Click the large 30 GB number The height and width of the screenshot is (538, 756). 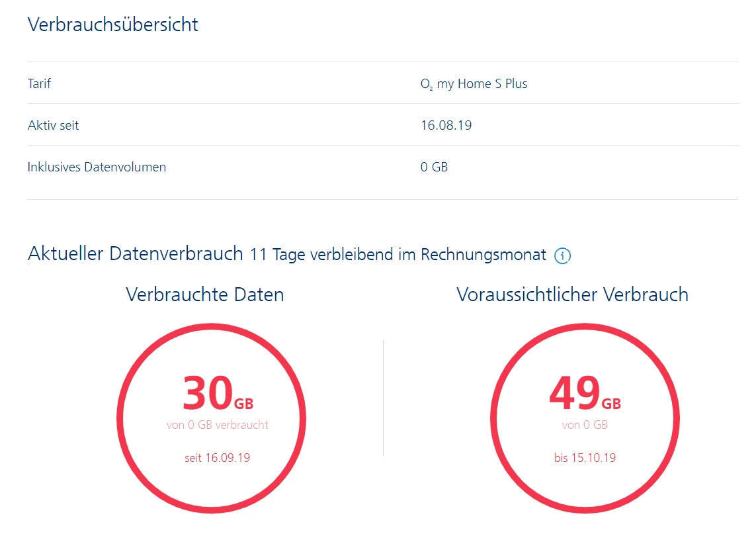tap(218, 393)
